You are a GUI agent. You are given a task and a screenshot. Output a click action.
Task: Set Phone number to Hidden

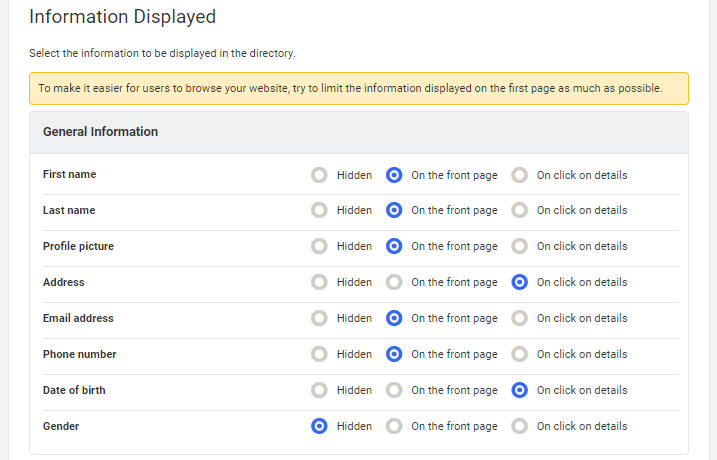319,355
